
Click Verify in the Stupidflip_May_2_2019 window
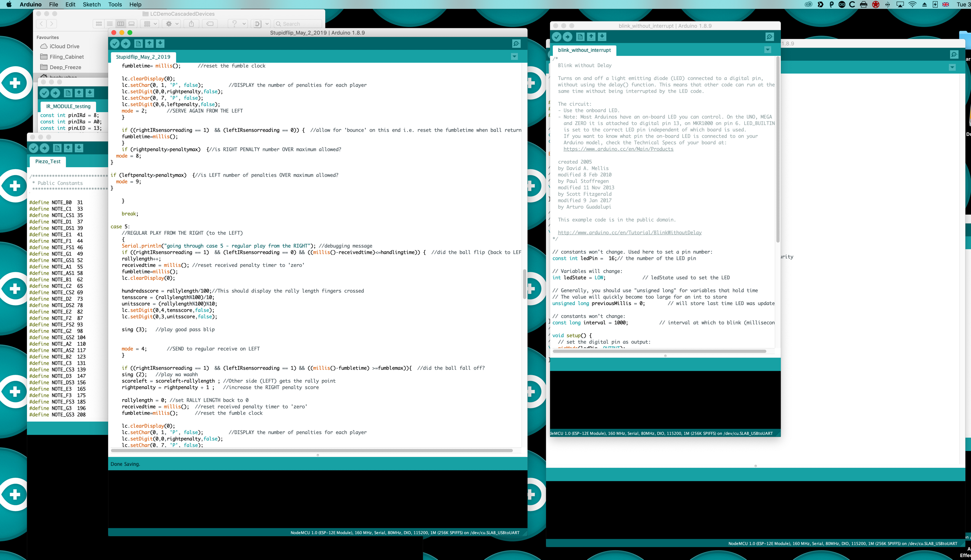[x=115, y=44]
